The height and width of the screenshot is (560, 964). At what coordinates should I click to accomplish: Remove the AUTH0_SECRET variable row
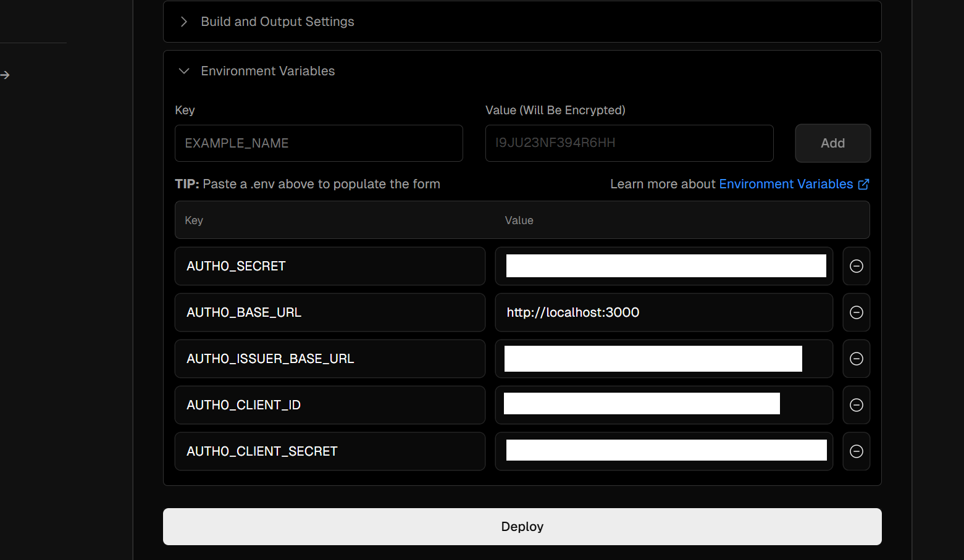click(x=856, y=266)
